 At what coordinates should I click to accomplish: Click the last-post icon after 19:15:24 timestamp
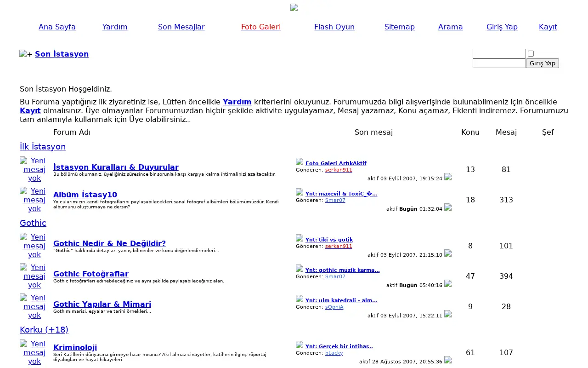[x=448, y=177]
